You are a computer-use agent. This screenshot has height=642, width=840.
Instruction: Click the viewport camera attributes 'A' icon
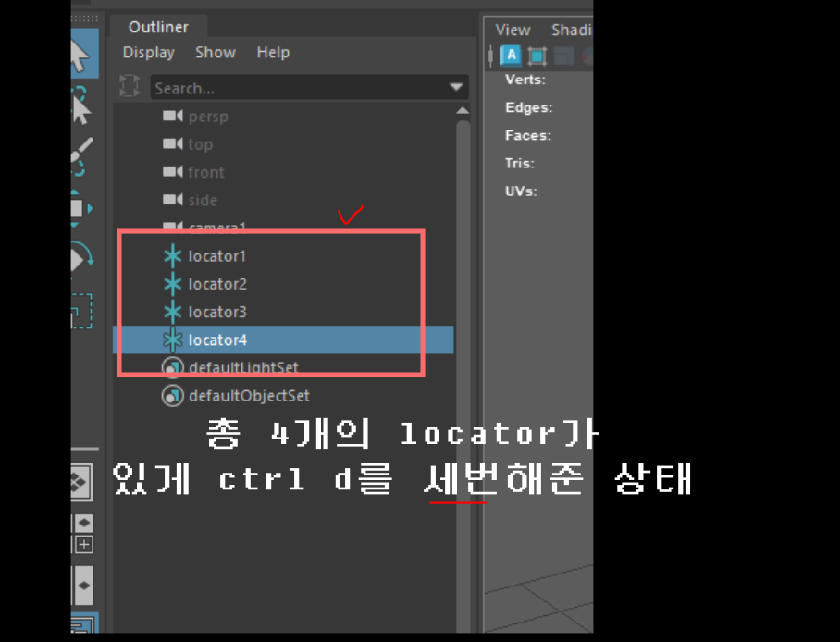click(x=511, y=56)
